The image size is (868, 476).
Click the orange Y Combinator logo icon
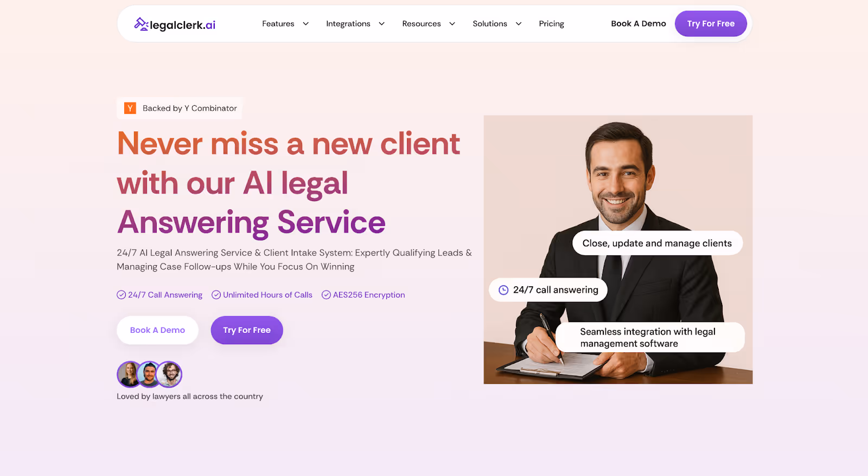130,108
